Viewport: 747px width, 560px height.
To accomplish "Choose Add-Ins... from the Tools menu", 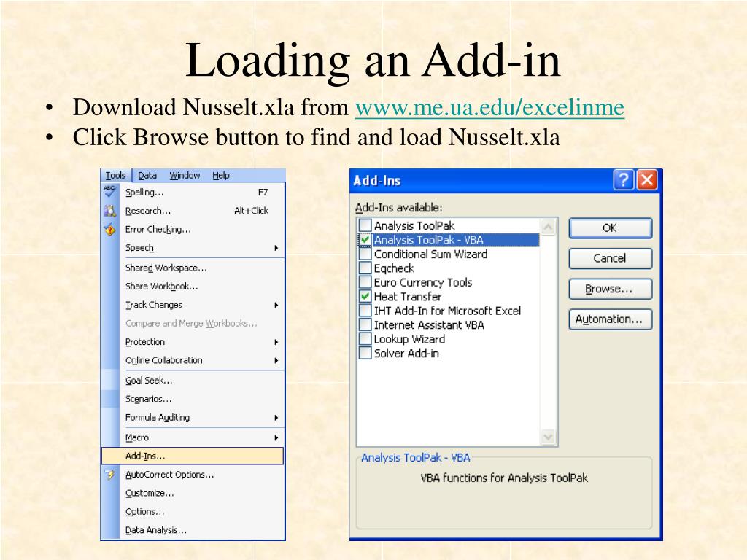I will (193, 456).
